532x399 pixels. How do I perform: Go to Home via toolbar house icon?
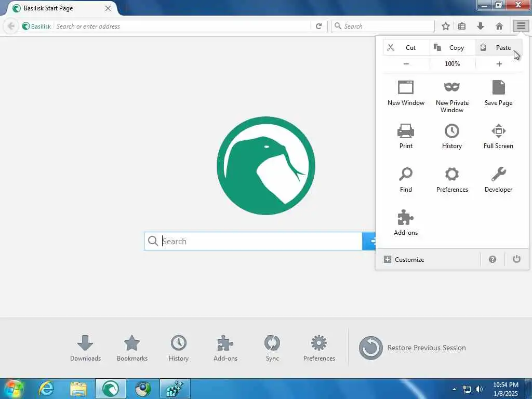click(x=499, y=26)
